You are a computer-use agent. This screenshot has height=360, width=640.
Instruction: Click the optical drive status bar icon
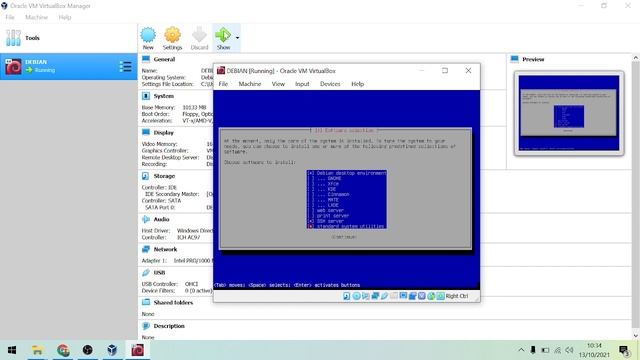click(356, 296)
